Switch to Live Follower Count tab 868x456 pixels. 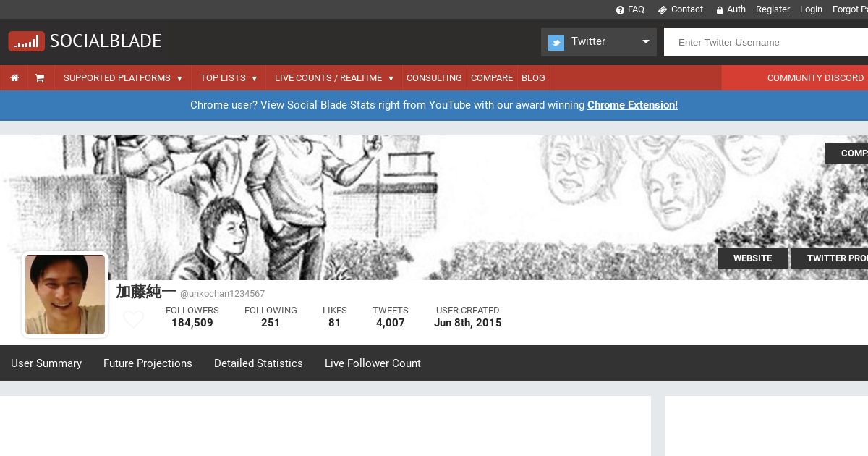[x=373, y=363]
